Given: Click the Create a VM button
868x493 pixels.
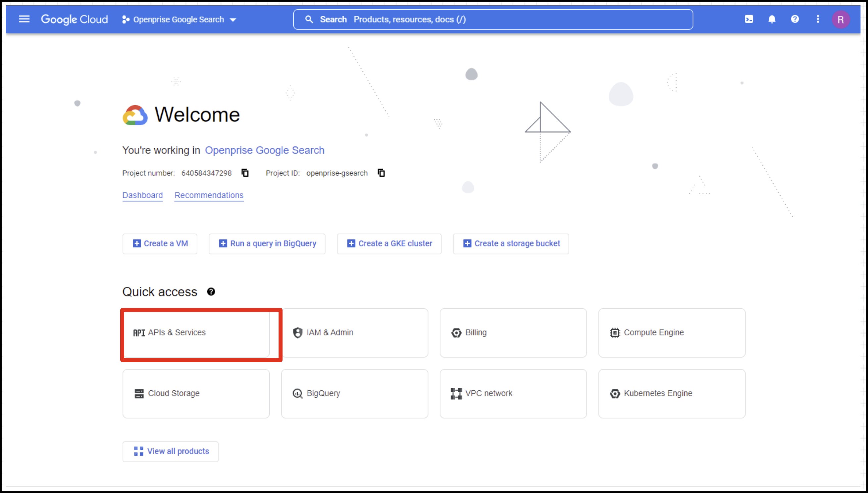Looking at the screenshot, I should click(x=160, y=244).
